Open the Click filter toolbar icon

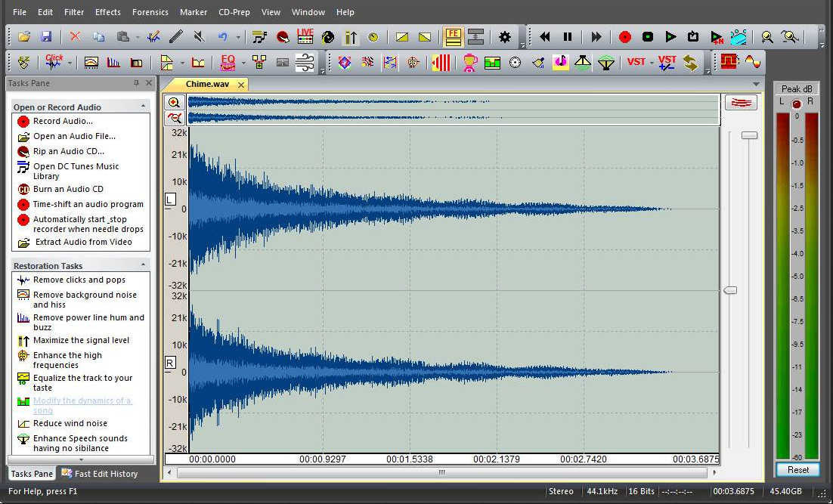[54, 62]
